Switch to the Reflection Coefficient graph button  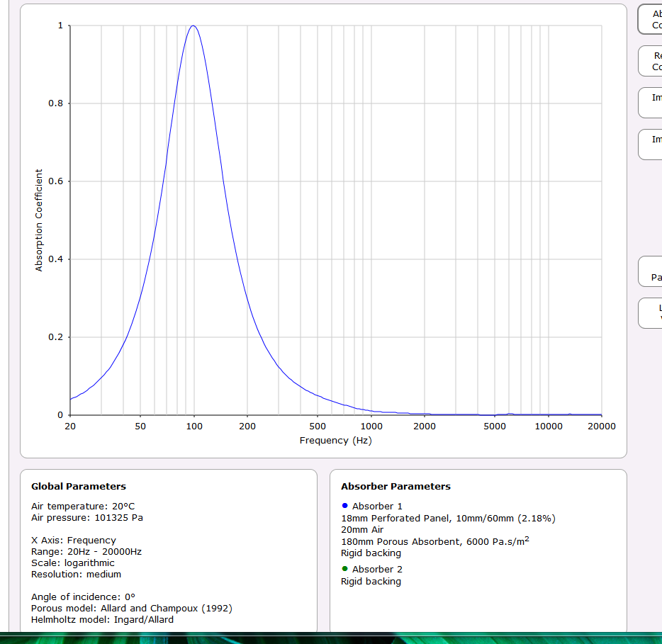[652, 61]
